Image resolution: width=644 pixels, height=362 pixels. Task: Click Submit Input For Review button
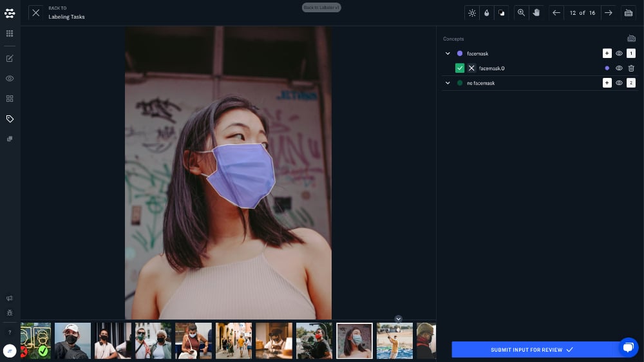(x=531, y=350)
